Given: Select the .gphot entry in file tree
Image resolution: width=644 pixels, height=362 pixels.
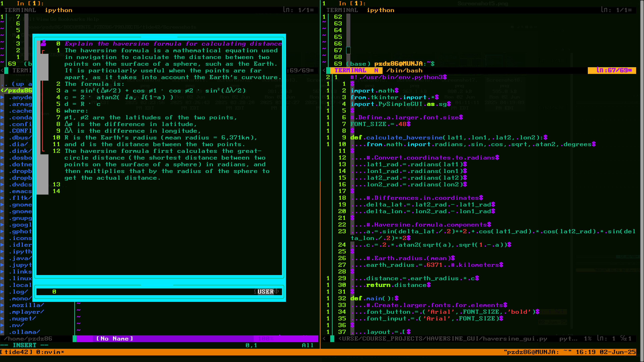Looking at the screenshot, I should point(20,231).
